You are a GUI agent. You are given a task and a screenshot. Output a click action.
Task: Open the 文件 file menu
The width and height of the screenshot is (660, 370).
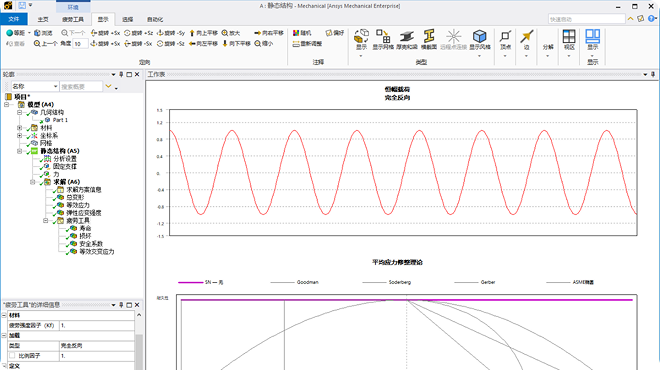pos(14,19)
